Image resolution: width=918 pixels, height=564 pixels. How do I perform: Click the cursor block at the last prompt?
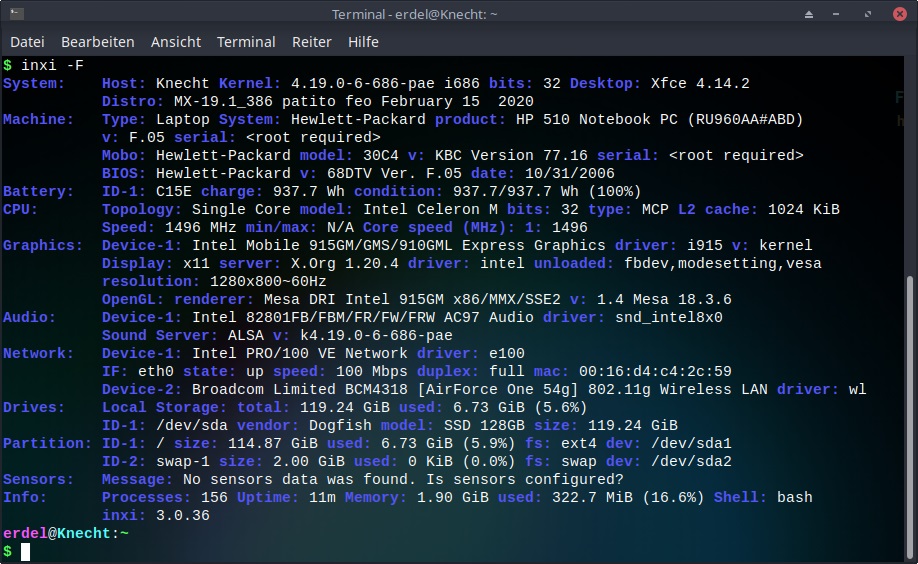26,551
